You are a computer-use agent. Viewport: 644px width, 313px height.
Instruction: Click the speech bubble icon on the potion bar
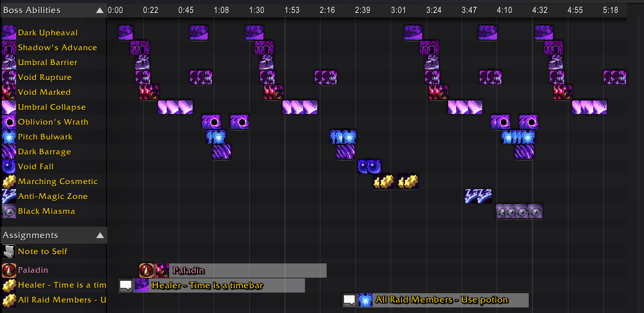pos(349,300)
